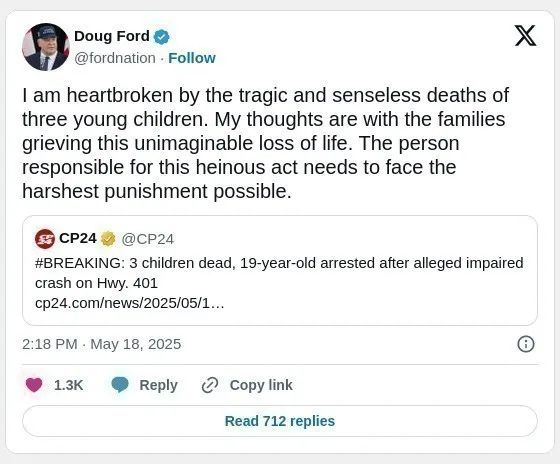Open the cp24.com news article link
Image resolution: width=560 pixels, height=464 pixels.
point(130,303)
